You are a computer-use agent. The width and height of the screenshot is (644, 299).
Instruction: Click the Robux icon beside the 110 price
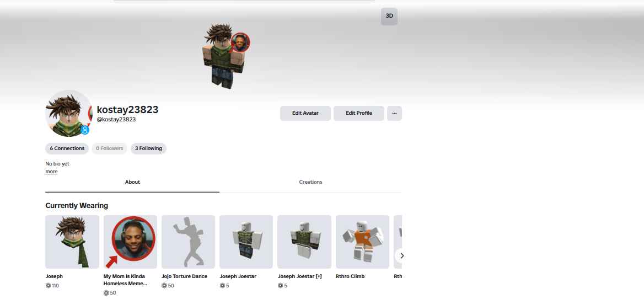tap(48, 285)
